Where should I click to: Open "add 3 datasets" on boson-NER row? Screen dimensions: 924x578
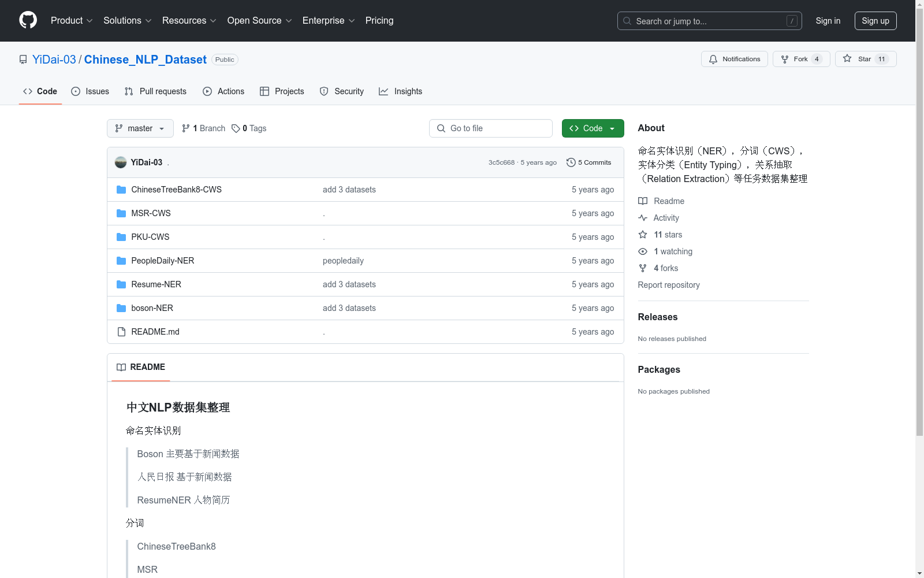coord(349,308)
